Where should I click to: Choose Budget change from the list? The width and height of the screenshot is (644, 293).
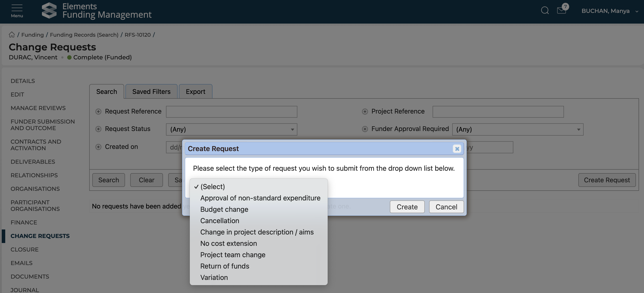pos(224,209)
